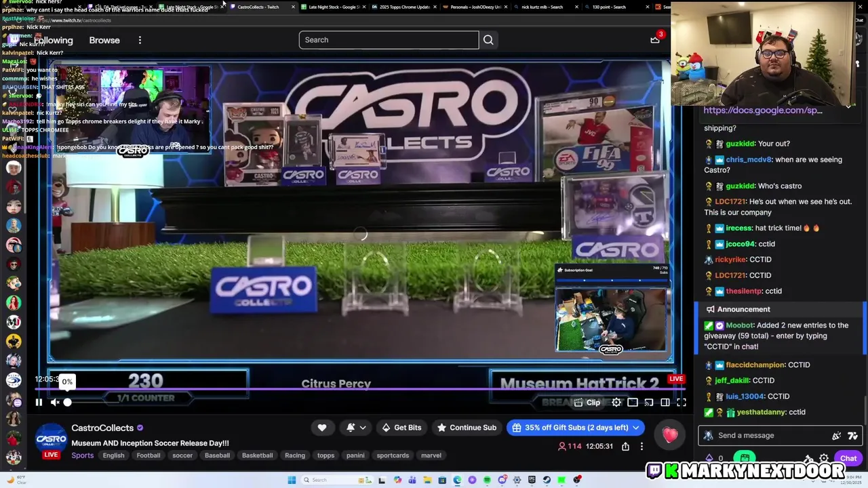The height and width of the screenshot is (488, 868).
Task: Open the docs.google.com link in chat
Action: tap(763, 110)
